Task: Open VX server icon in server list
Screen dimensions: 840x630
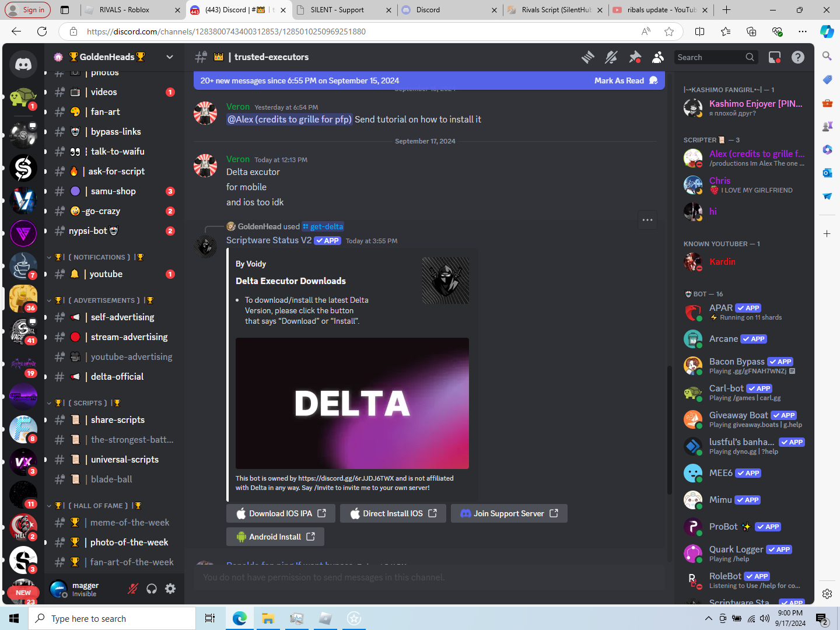Action: click(x=23, y=462)
